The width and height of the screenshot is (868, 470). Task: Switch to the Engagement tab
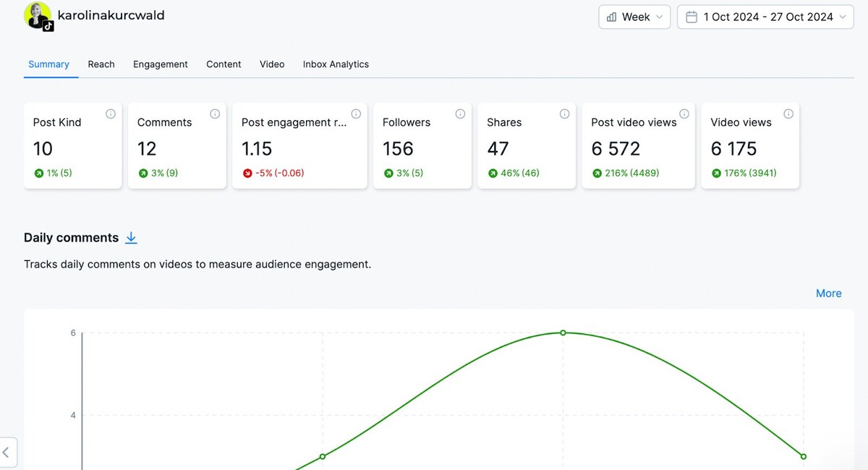pos(160,64)
